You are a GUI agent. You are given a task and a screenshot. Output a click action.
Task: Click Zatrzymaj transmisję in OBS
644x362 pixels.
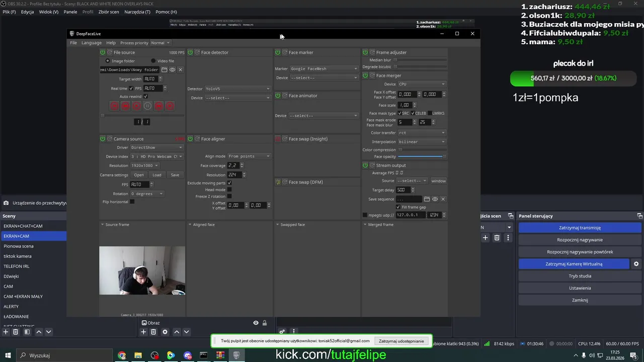point(580,228)
